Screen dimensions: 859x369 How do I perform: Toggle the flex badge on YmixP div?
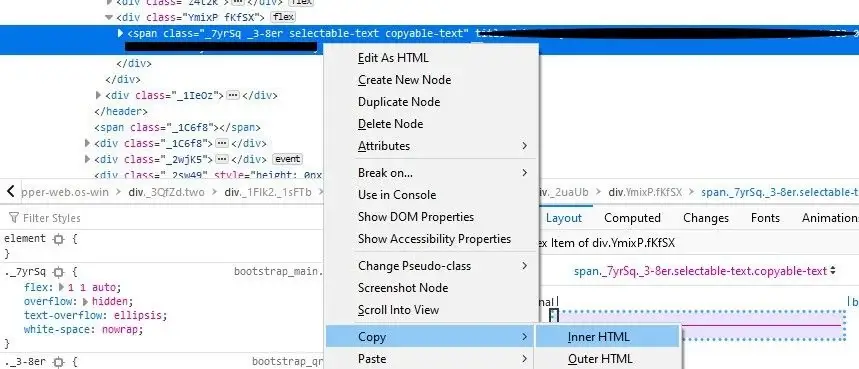pos(283,17)
